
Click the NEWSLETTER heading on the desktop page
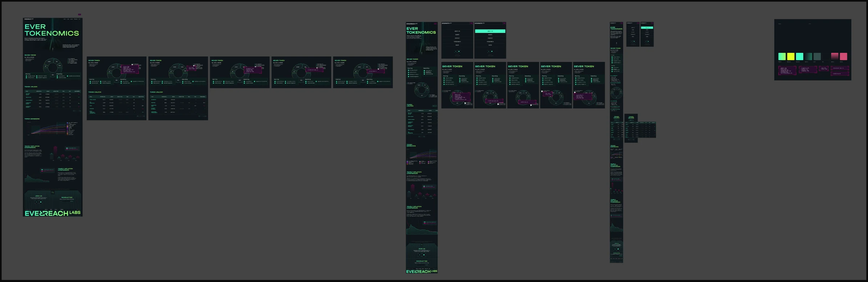[x=67, y=197]
